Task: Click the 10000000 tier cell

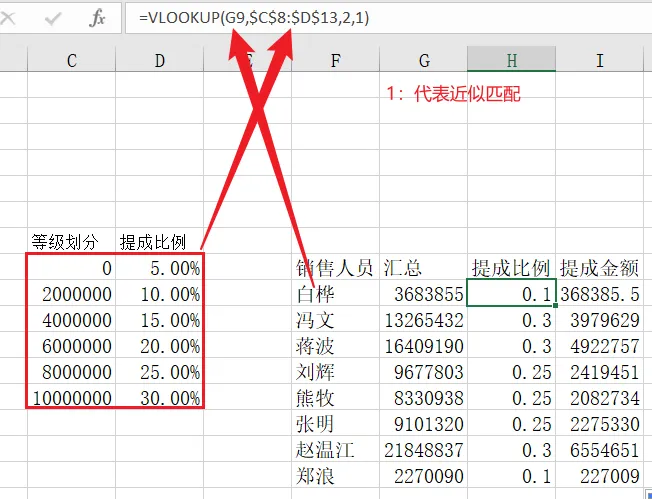Action: click(x=71, y=398)
